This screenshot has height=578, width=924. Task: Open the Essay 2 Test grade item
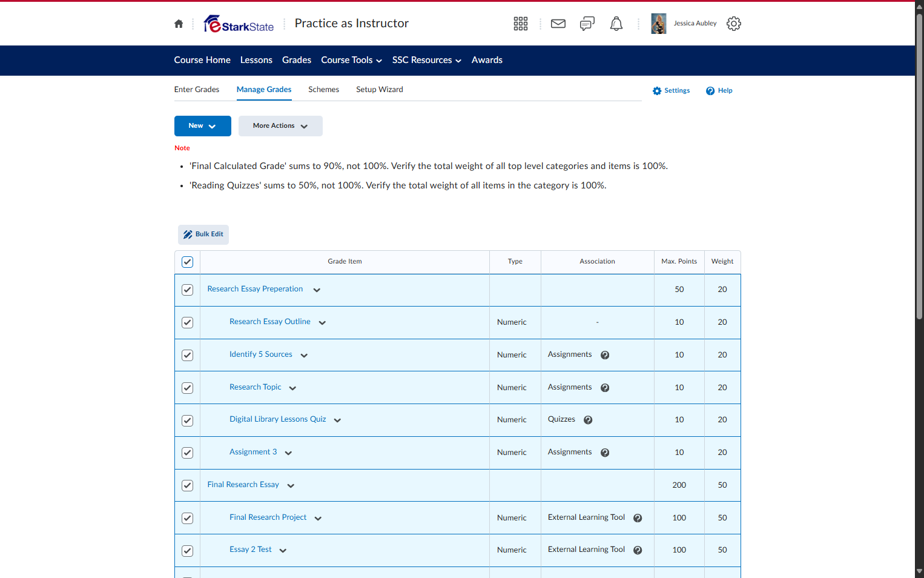coord(251,550)
